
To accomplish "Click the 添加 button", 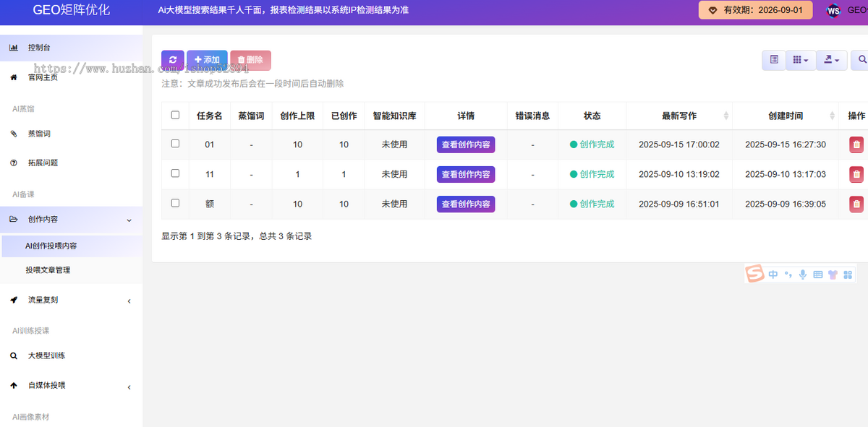I will 207,60.
